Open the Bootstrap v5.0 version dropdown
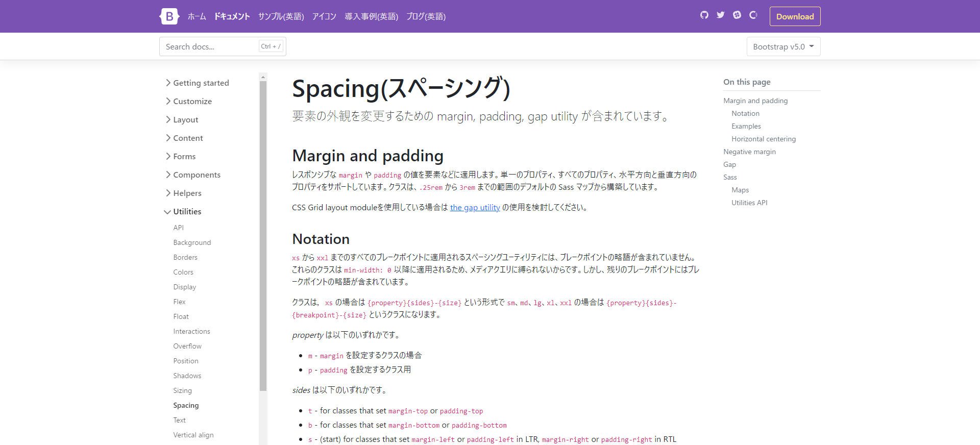980x445 pixels. click(783, 47)
